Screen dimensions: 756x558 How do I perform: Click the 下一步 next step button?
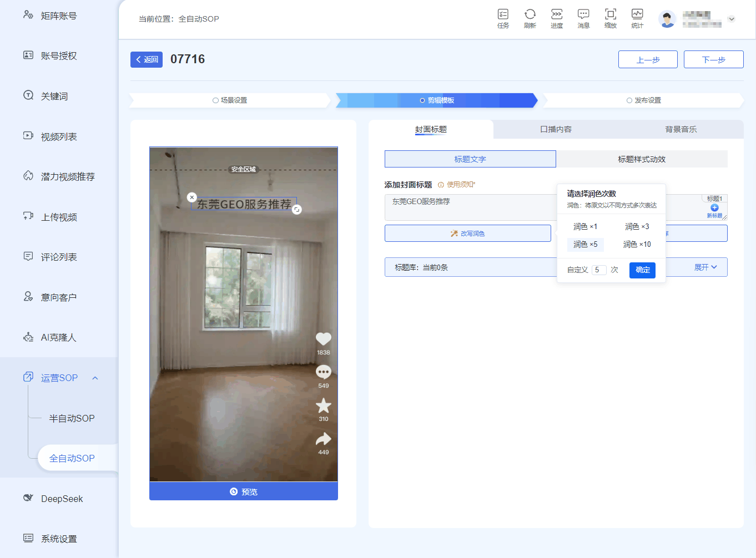[x=714, y=59]
